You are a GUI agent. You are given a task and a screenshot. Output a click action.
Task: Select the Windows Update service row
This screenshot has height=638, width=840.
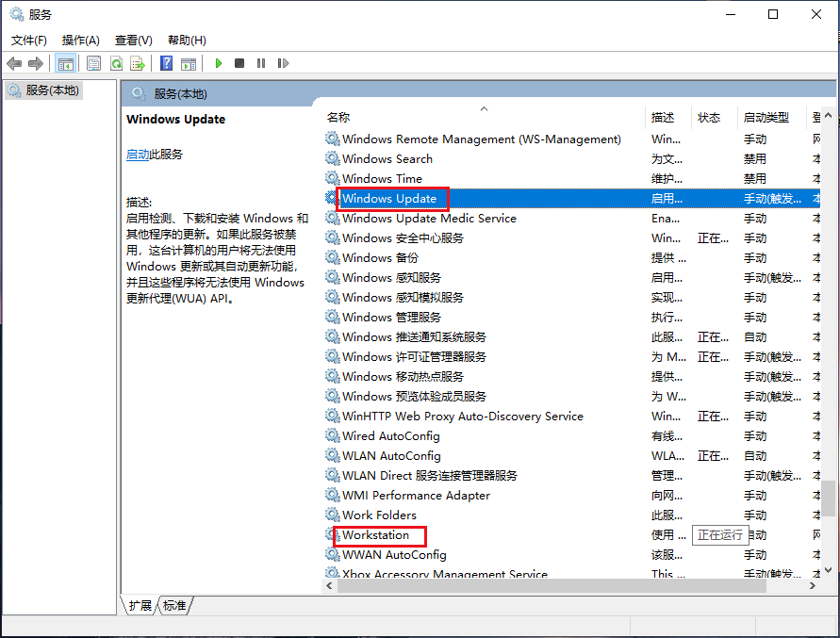[571, 199]
